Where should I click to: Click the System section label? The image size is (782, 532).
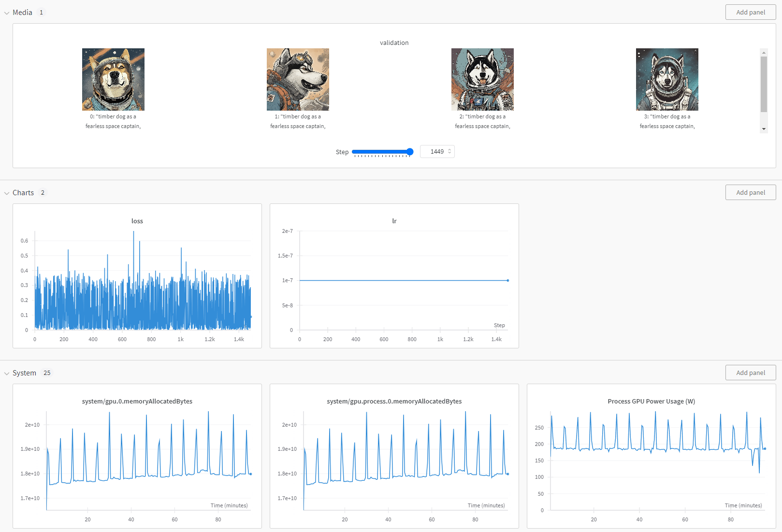pyautogui.click(x=24, y=373)
